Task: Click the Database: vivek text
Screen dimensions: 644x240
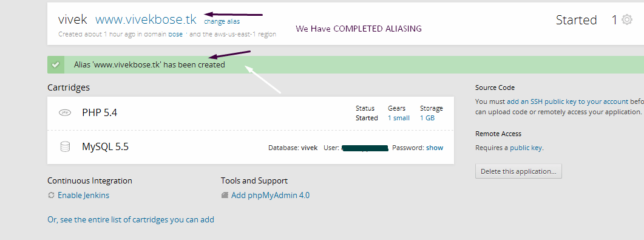Action: click(293, 148)
